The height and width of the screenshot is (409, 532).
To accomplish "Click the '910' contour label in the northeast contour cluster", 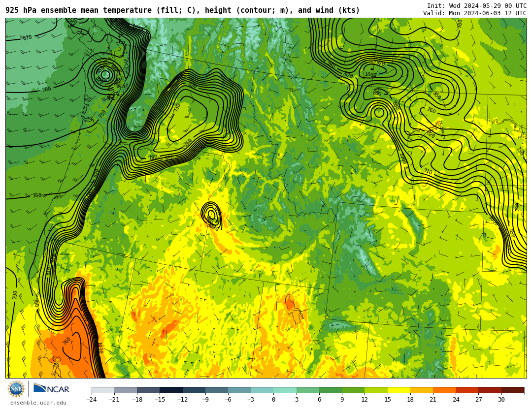I will (x=428, y=171).
